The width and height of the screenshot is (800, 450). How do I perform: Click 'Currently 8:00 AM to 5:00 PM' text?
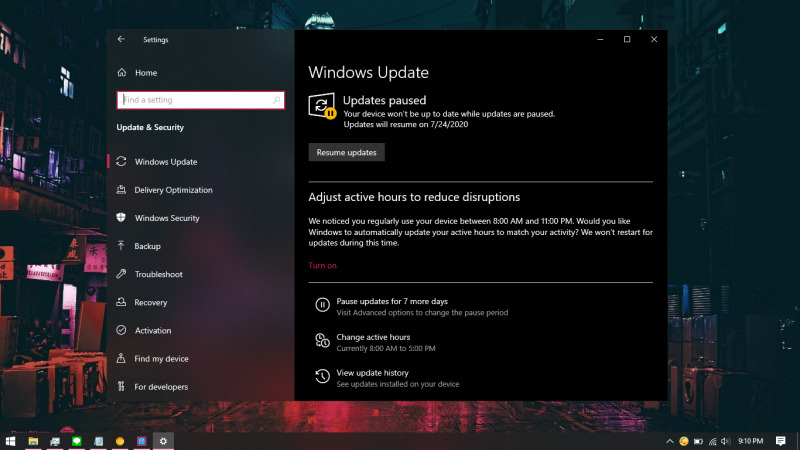[x=386, y=348]
